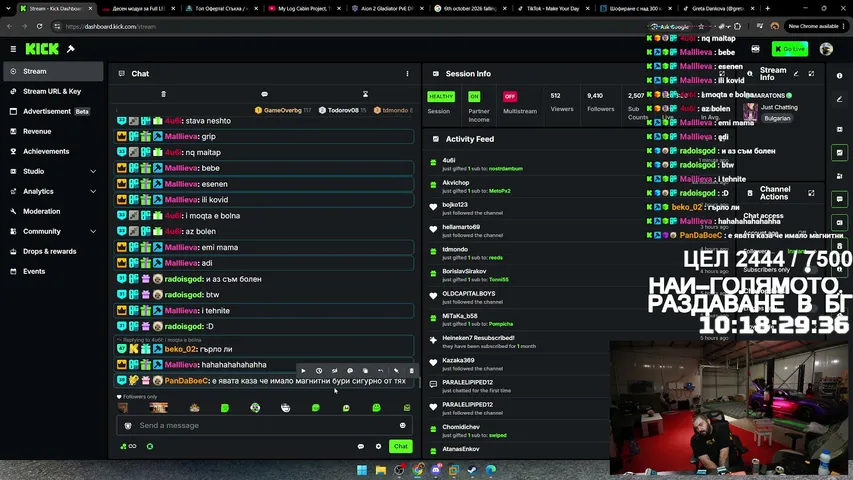Click the clock timeout icon in message toolbar

tap(319, 371)
